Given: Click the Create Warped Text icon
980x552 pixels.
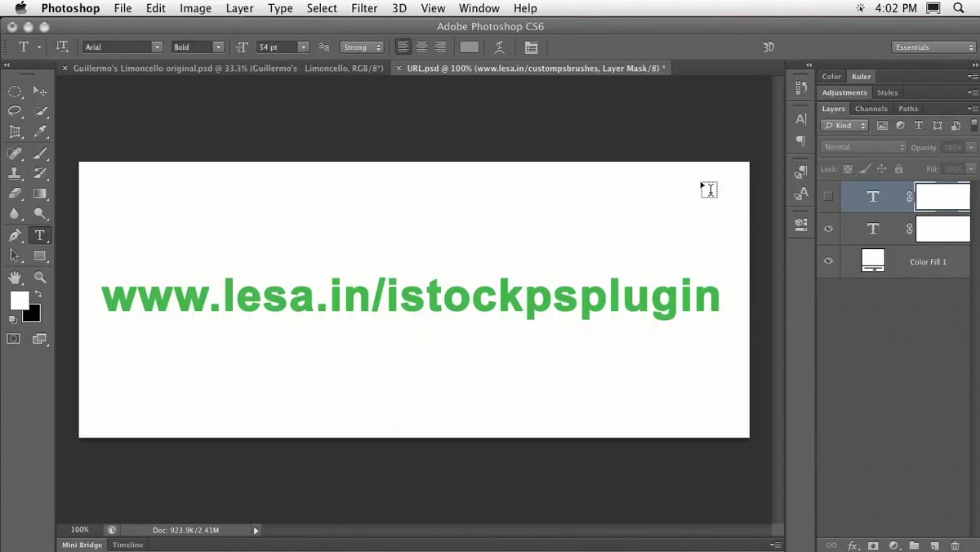Looking at the screenshot, I should [x=500, y=47].
